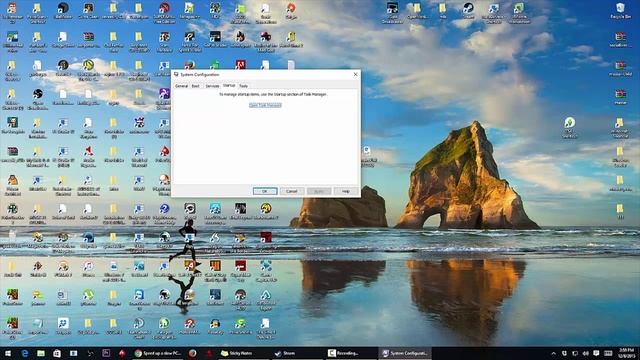Click the Open Task Manager link

(265, 105)
